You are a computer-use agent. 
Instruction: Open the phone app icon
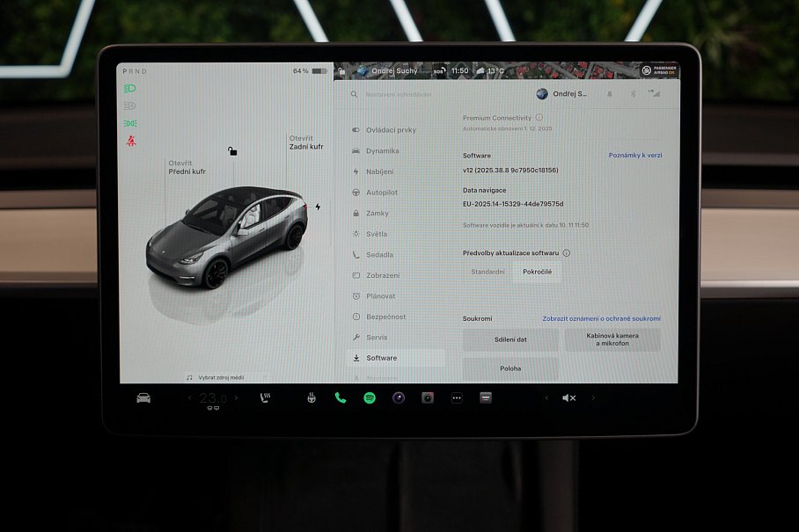point(341,397)
